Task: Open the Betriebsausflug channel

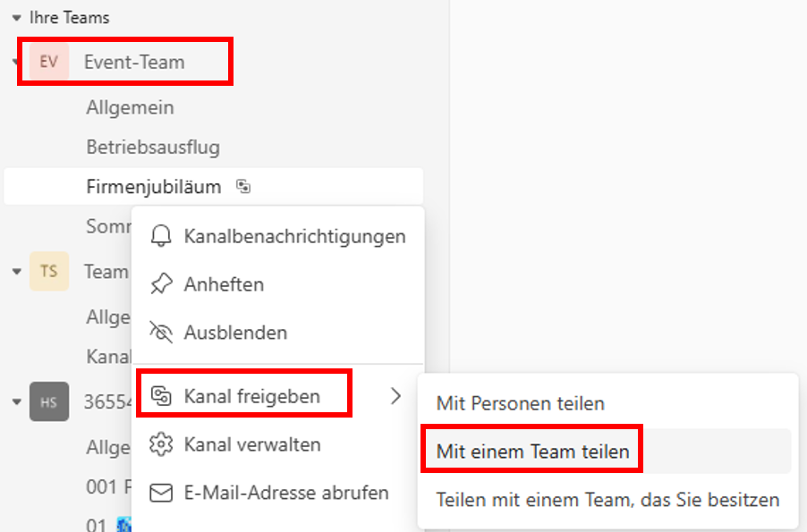Action: 153,148
